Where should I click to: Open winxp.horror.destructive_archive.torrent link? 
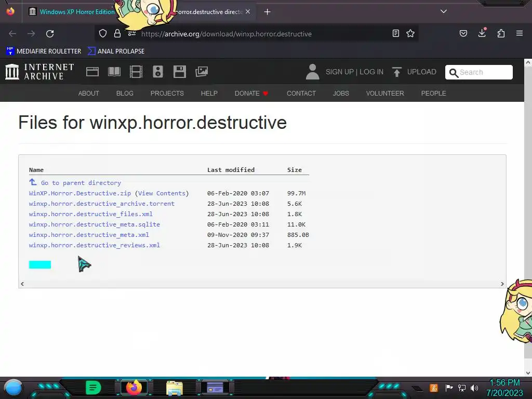(101, 204)
